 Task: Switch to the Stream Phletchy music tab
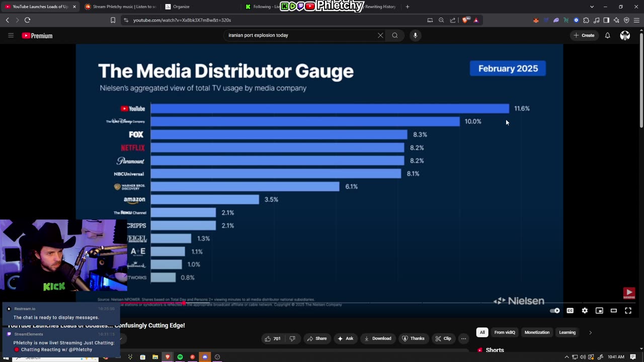(x=121, y=7)
